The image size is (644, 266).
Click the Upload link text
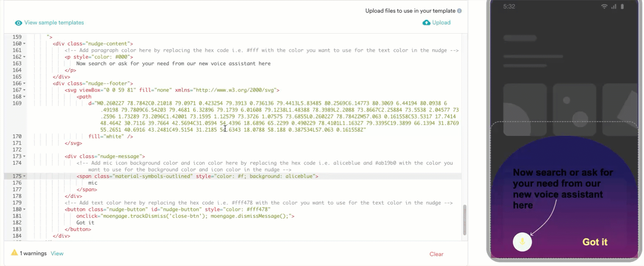(x=441, y=23)
